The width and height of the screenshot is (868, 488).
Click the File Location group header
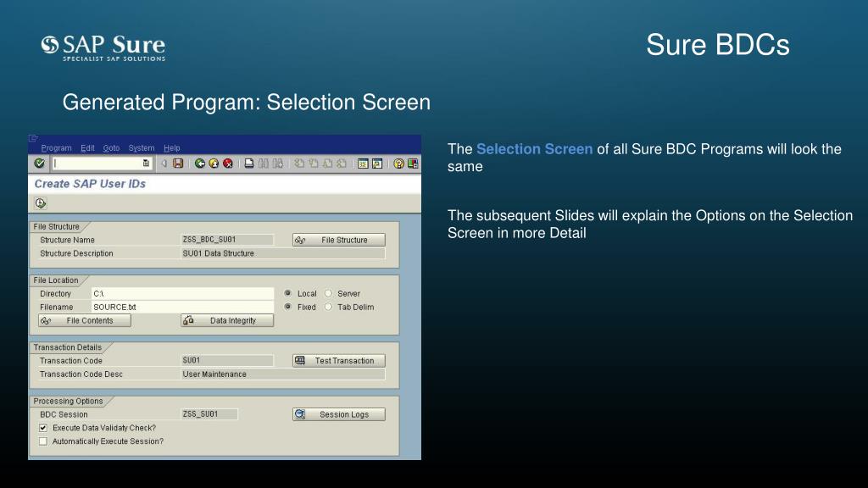click(56, 280)
